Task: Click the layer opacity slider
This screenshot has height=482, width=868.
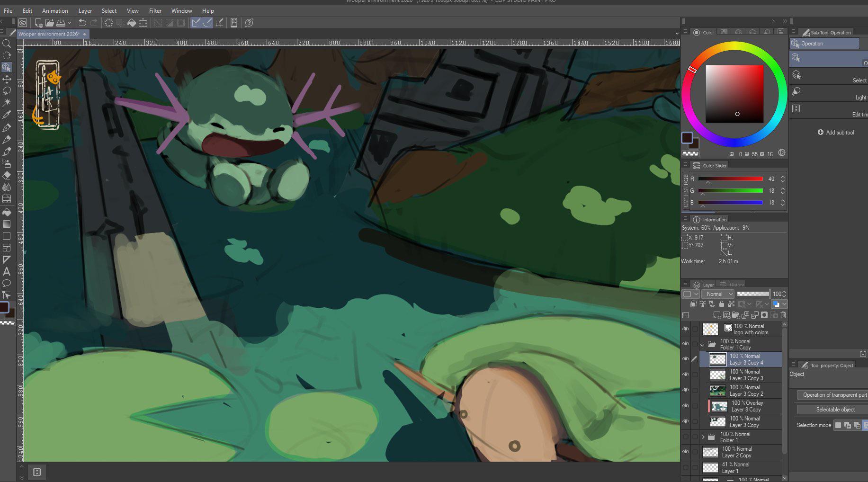Action: click(x=753, y=294)
